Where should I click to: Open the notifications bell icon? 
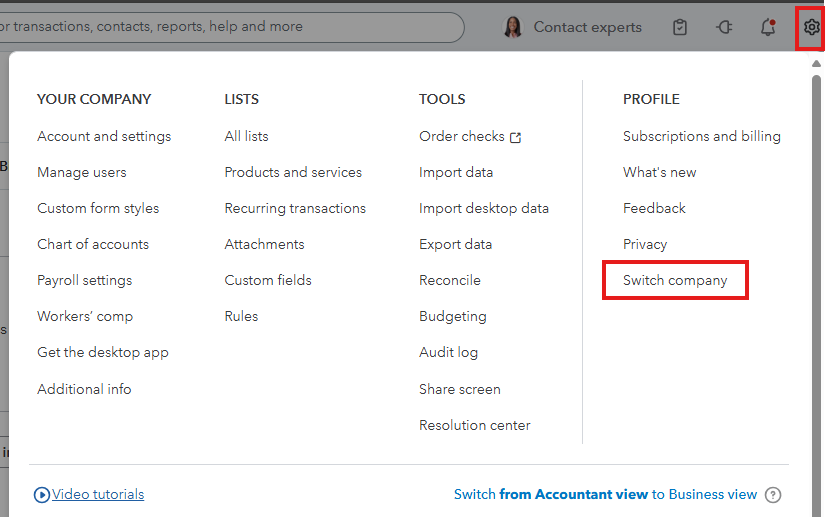coord(768,27)
